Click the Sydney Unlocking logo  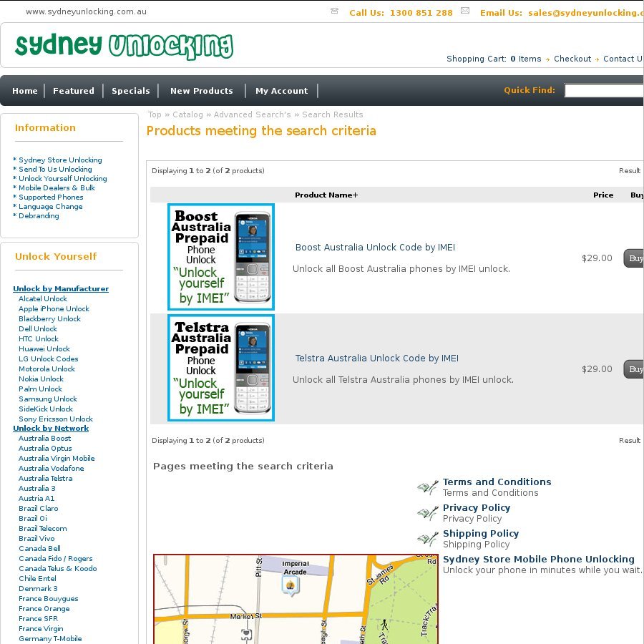(x=124, y=47)
